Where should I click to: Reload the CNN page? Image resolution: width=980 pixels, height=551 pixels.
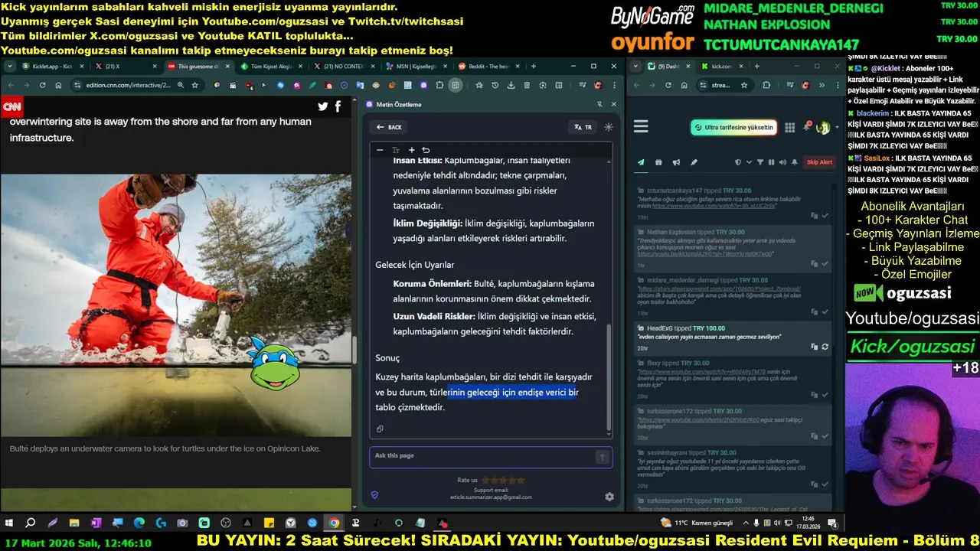(x=42, y=85)
